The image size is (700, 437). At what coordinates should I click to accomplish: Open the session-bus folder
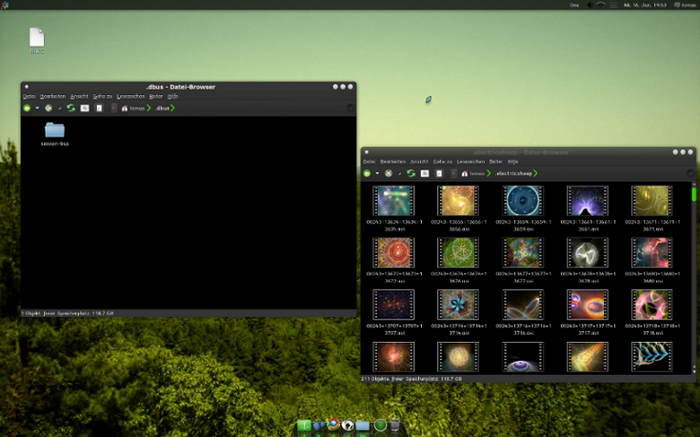click(54, 134)
